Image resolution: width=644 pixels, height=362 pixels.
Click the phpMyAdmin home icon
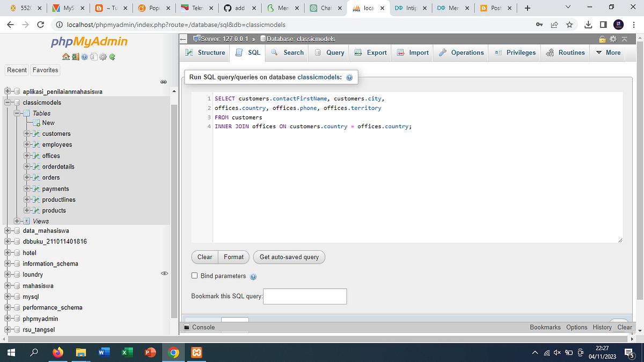point(65,56)
